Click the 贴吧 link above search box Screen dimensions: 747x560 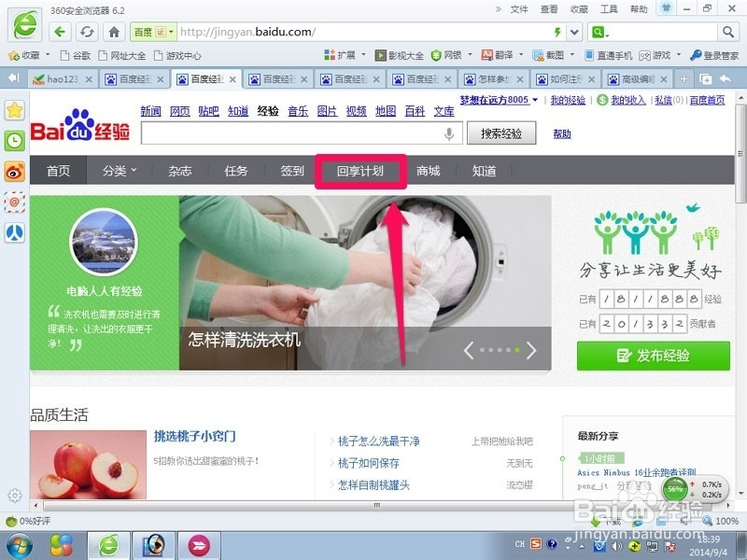tap(208, 111)
